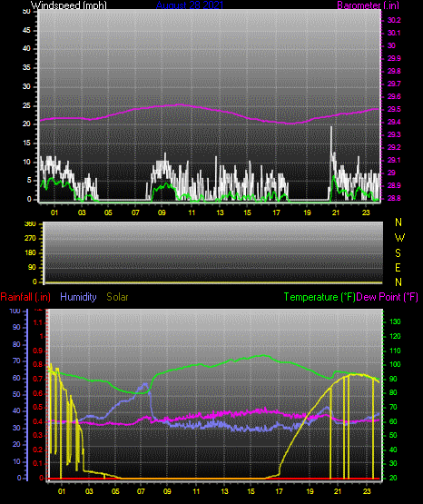Click the E compass direction label
This screenshot has width=423, height=504.
398,268
